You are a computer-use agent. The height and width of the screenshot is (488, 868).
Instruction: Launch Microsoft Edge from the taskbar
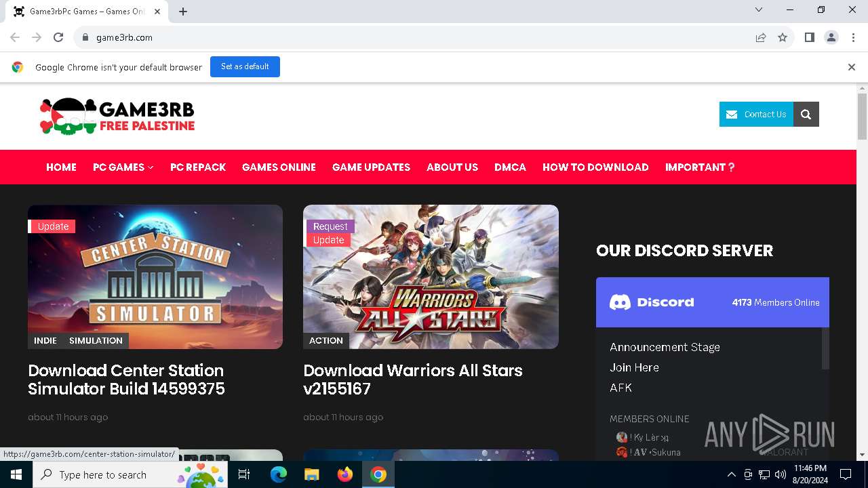pos(278,474)
